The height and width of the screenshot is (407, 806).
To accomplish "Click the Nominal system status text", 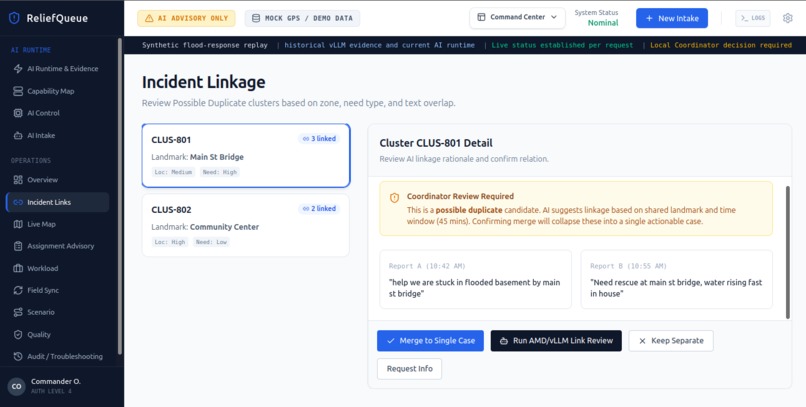I will (x=603, y=23).
